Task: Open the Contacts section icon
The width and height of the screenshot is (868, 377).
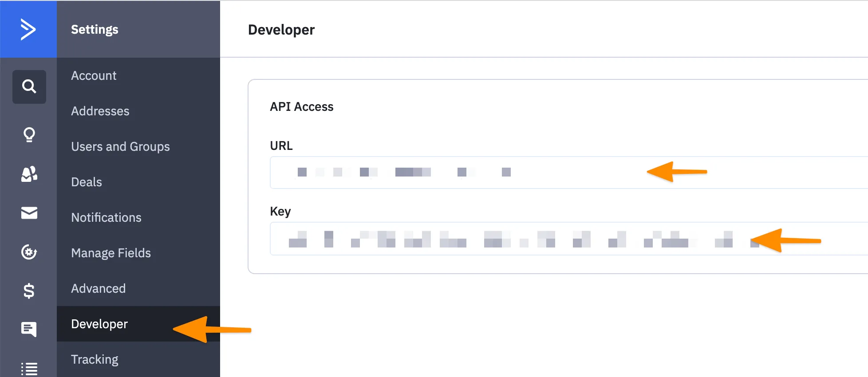Action: [28, 175]
